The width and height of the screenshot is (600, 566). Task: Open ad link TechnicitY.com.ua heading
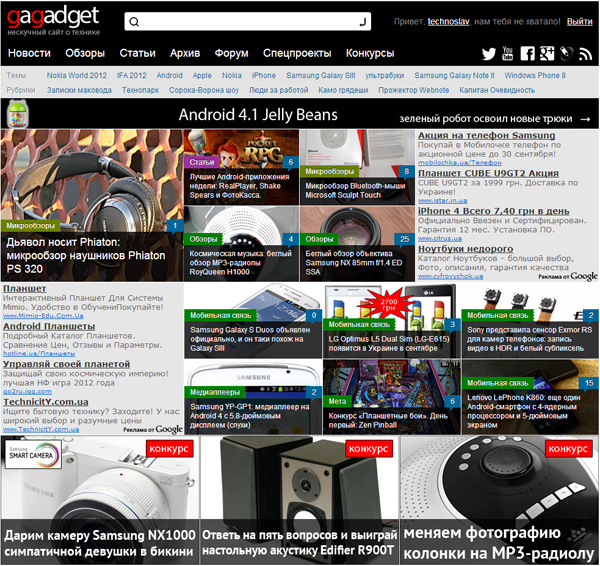click(46, 402)
